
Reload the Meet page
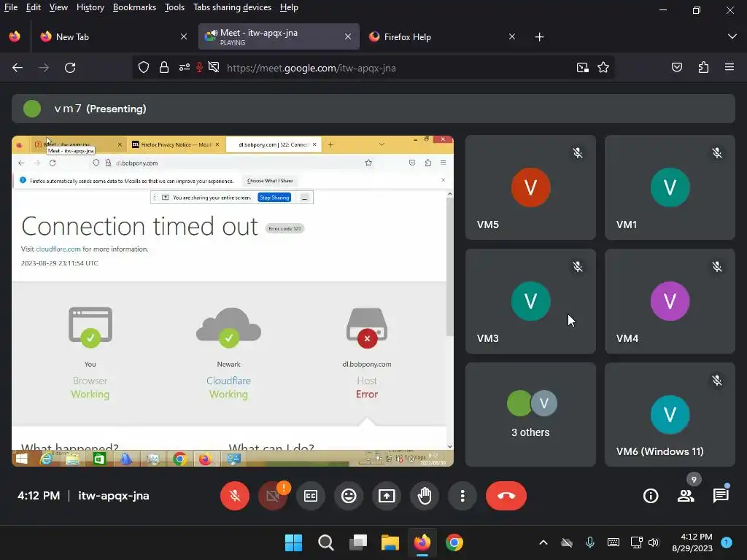click(70, 68)
